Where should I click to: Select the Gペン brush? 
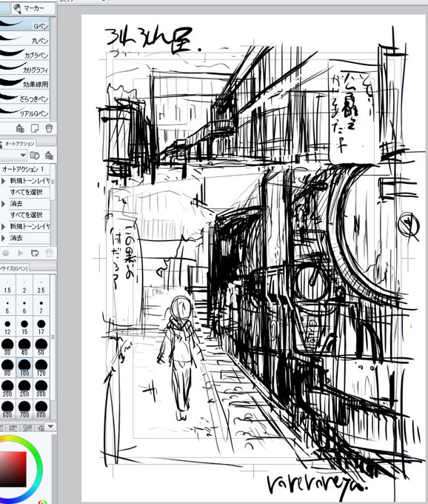click(x=24, y=24)
